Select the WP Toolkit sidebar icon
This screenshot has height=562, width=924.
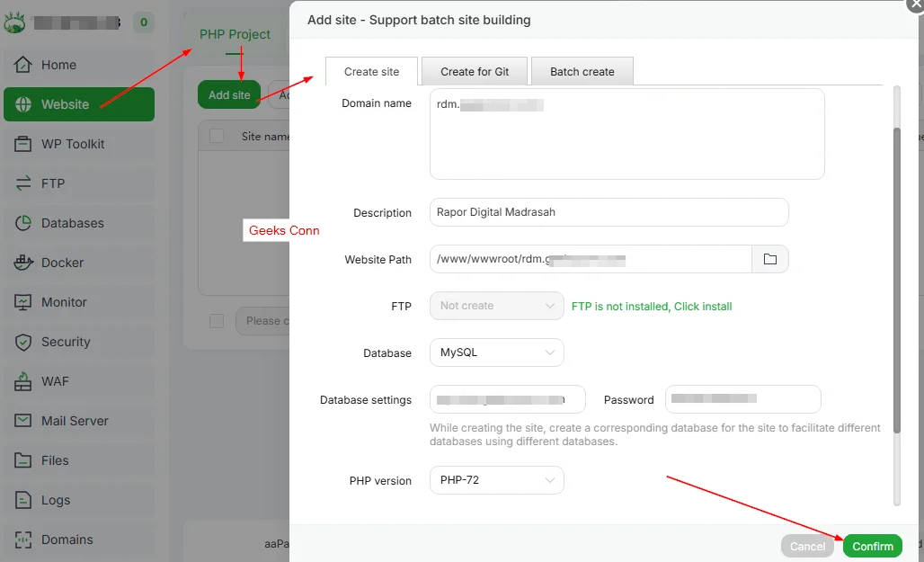(22, 143)
